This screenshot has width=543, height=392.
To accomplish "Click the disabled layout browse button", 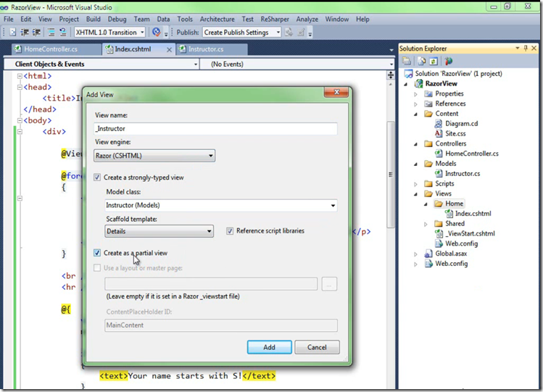I will pyautogui.click(x=329, y=284).
